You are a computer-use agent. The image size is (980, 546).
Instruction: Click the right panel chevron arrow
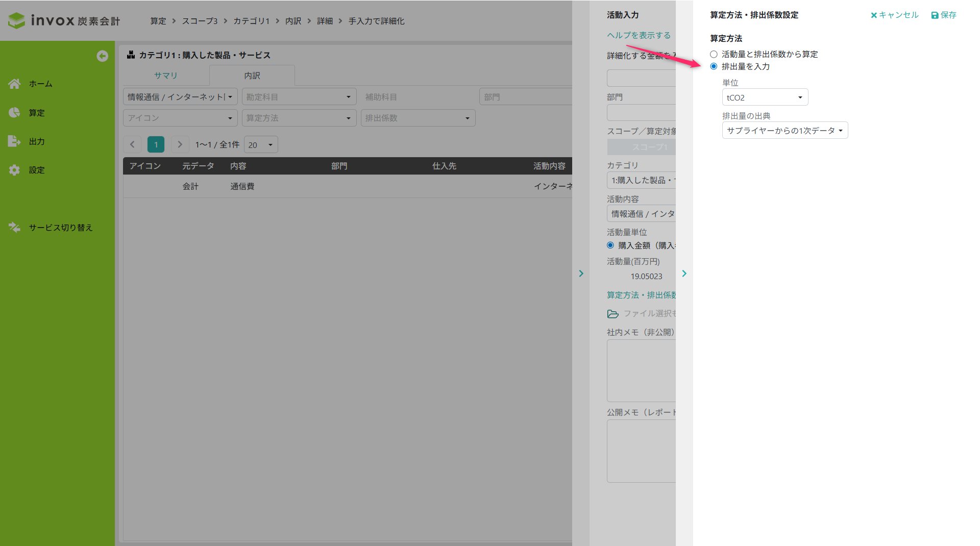[x=684, y=274]
